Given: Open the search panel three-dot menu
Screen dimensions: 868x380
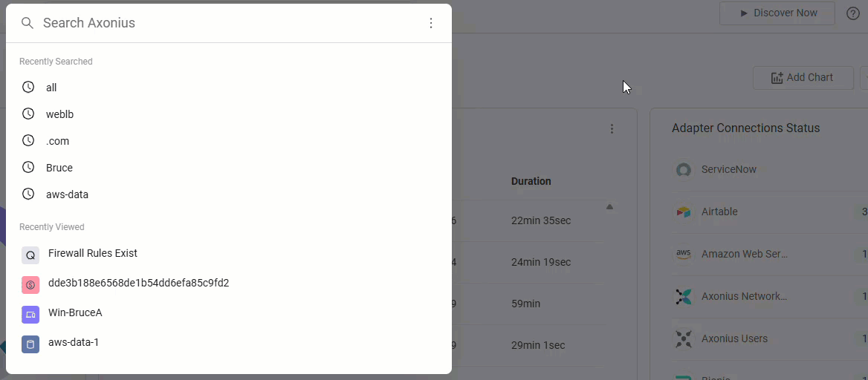Looking at the screenshot, I should point(431,23).
